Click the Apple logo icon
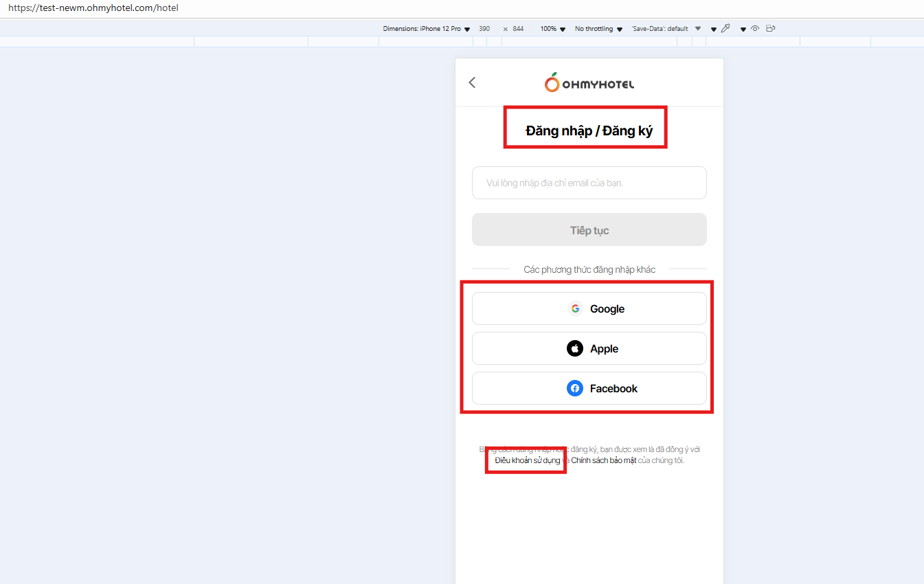Viewport: 924px width, 584px height. pos(575,348)
